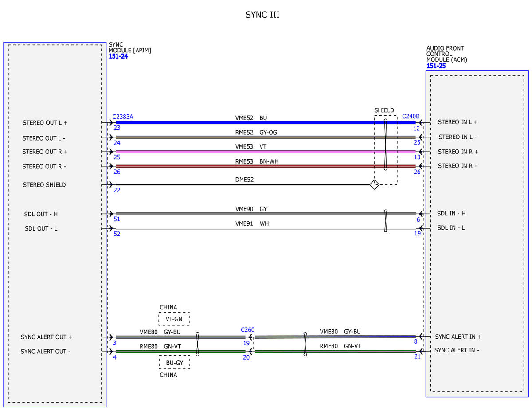Screen dimensions: 532x411
Task: Select connector label C240B
Action: pyautogui.click(x=411, y=117)
